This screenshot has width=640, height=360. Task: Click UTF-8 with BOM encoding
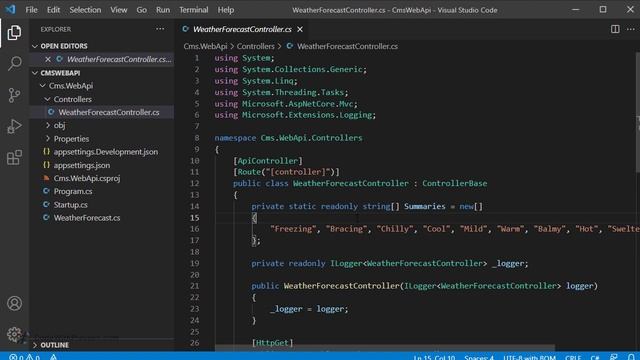click(x=529, y=357)
